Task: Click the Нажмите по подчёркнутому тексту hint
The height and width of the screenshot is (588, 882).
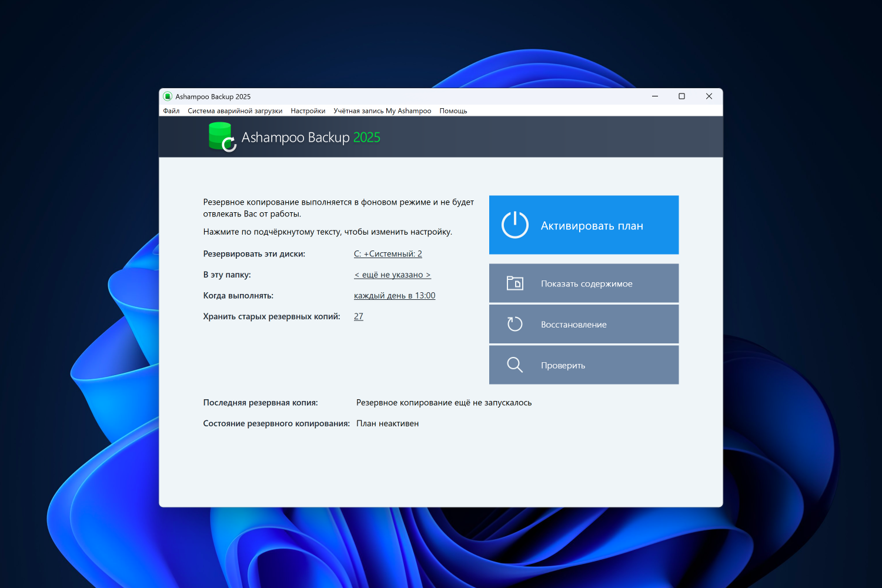Action: tap(328, 232)
